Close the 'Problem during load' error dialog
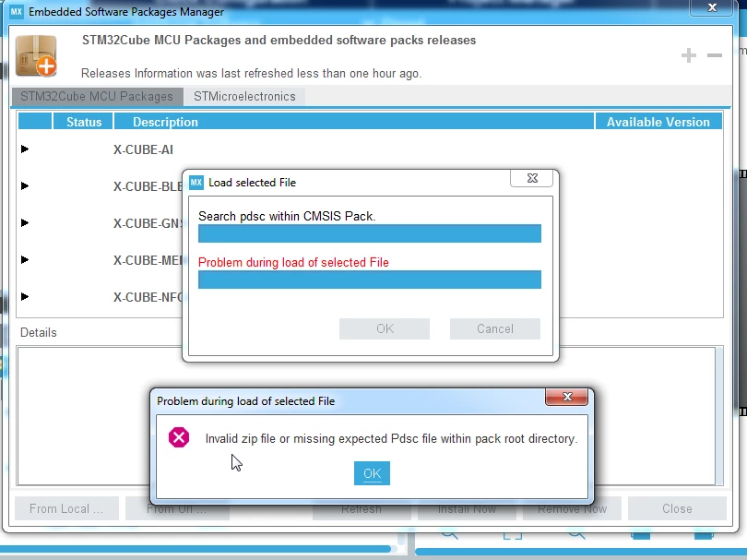747x560 pixels. pyautogui.click(x=566, y=397)
